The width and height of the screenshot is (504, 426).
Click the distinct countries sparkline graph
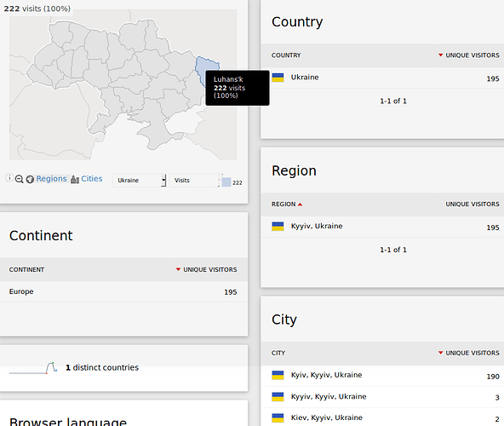[33, 368]
